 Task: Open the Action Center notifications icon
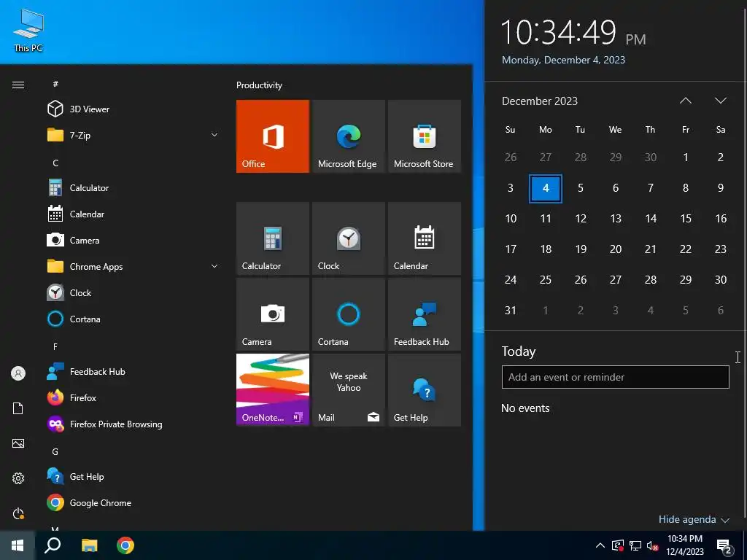pos(724,545)
